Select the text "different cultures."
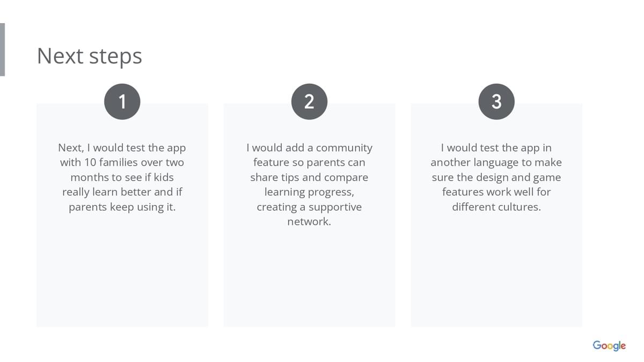Image resolution: width=644 pixels, height=362 pixels. (x=496, y=207)
